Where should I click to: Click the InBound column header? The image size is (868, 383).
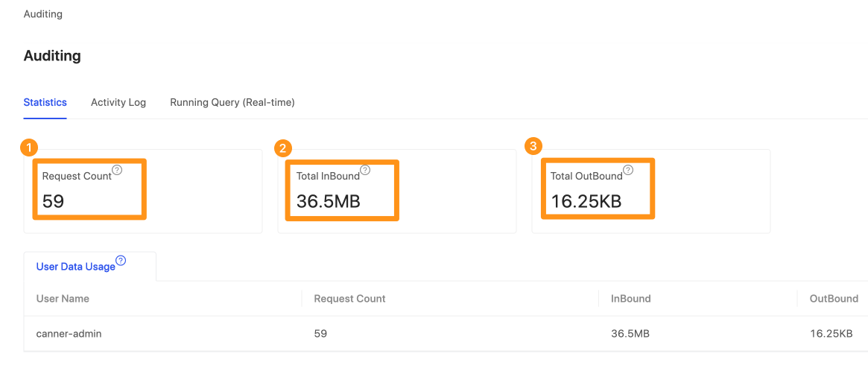pos(631,299)
